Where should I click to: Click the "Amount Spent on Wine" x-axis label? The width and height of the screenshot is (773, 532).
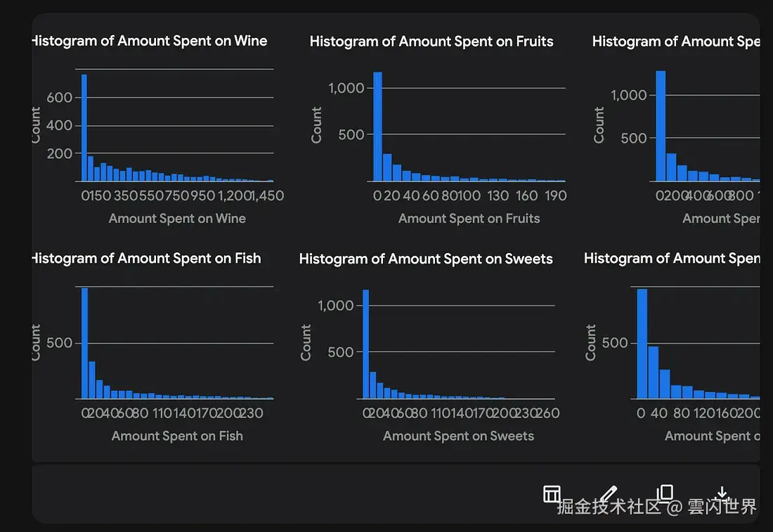tap(177, 219)
